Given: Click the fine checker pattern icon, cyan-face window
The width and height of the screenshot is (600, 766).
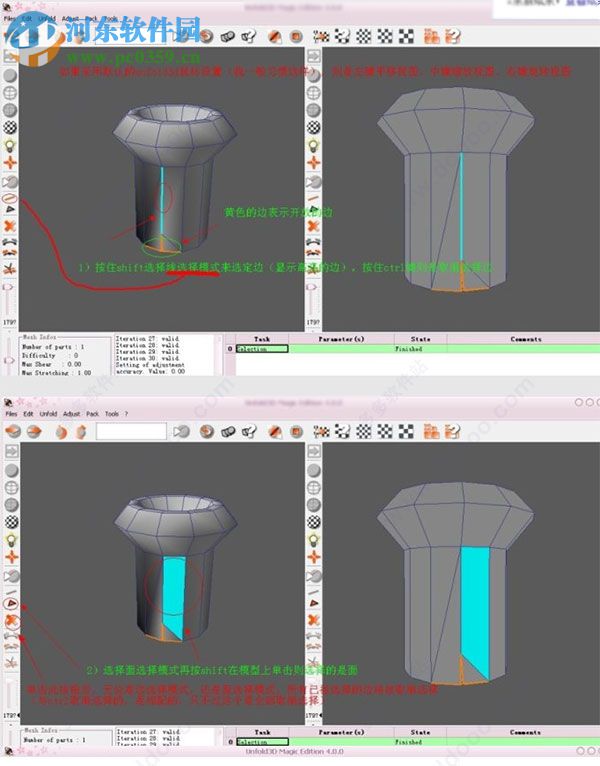Looking at the screenshot, I should (x=364, y=431).
